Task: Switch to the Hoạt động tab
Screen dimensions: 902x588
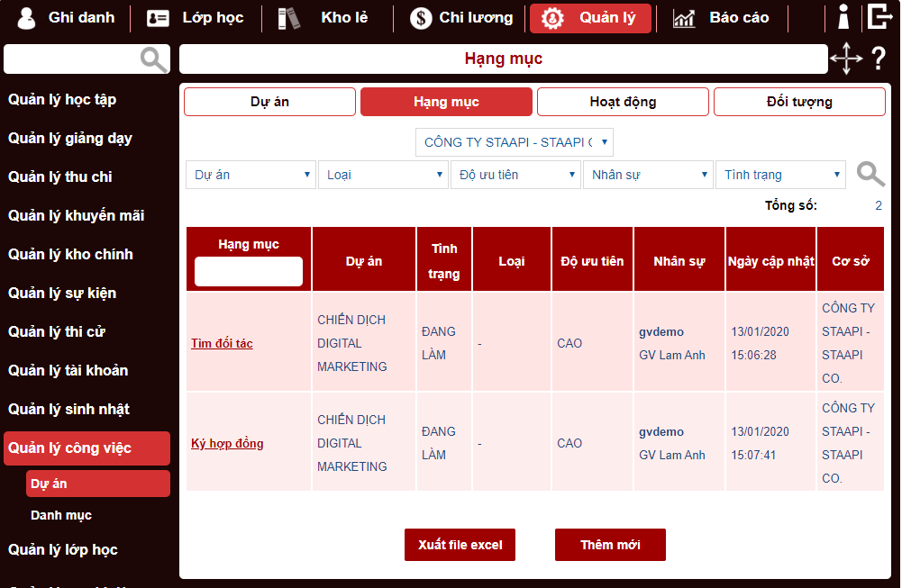Action: click(623, 102)
